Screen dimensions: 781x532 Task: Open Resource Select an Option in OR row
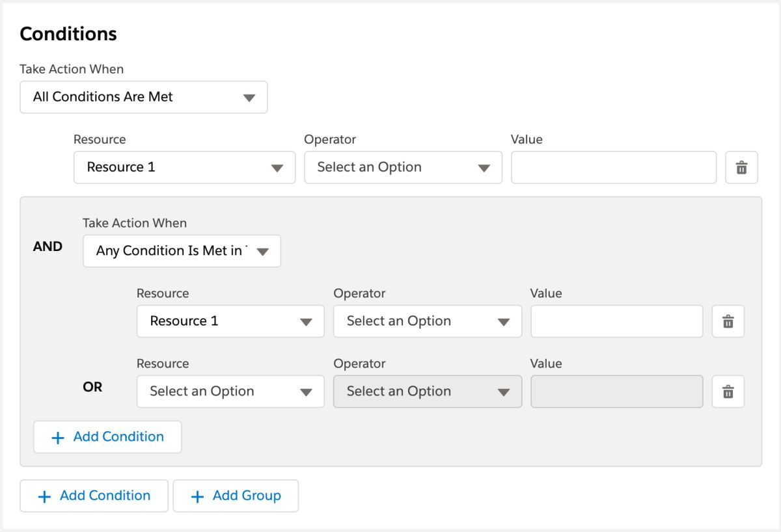(230, 392)
